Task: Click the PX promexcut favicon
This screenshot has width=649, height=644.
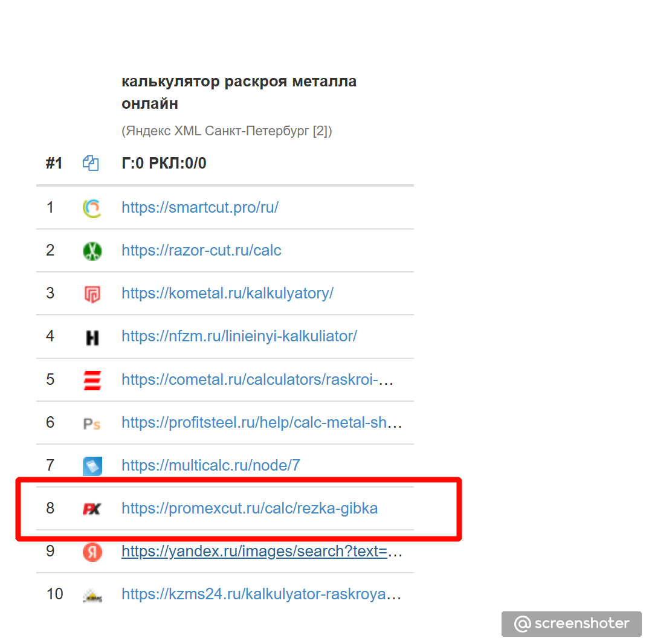Action: click(x=92, y=509)
